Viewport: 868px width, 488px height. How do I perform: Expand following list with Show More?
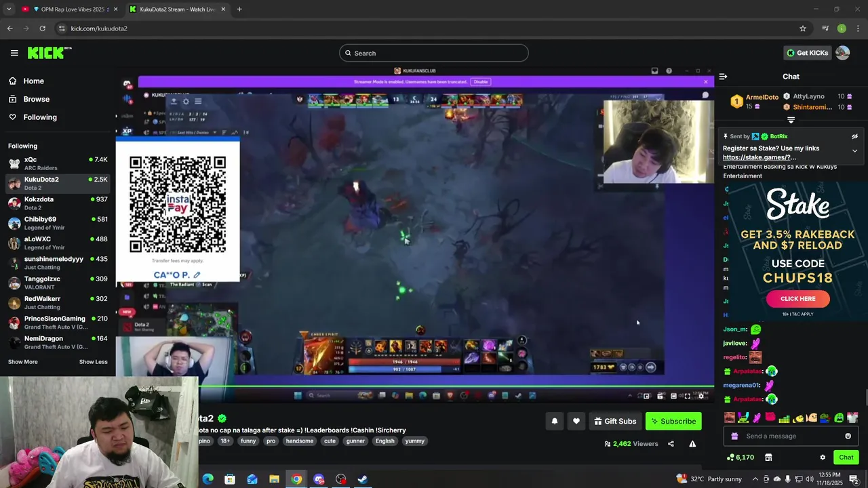23,362
